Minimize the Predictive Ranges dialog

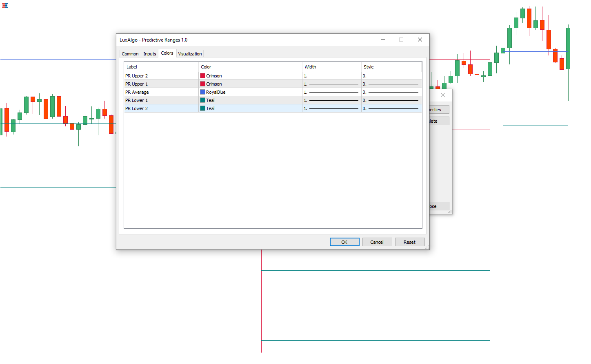tap(383, 40)
